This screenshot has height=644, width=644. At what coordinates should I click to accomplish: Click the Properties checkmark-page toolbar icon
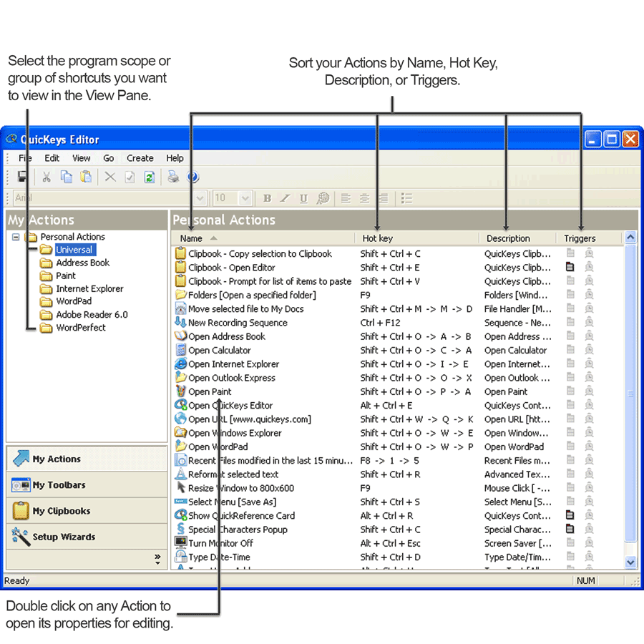(130, 177)
